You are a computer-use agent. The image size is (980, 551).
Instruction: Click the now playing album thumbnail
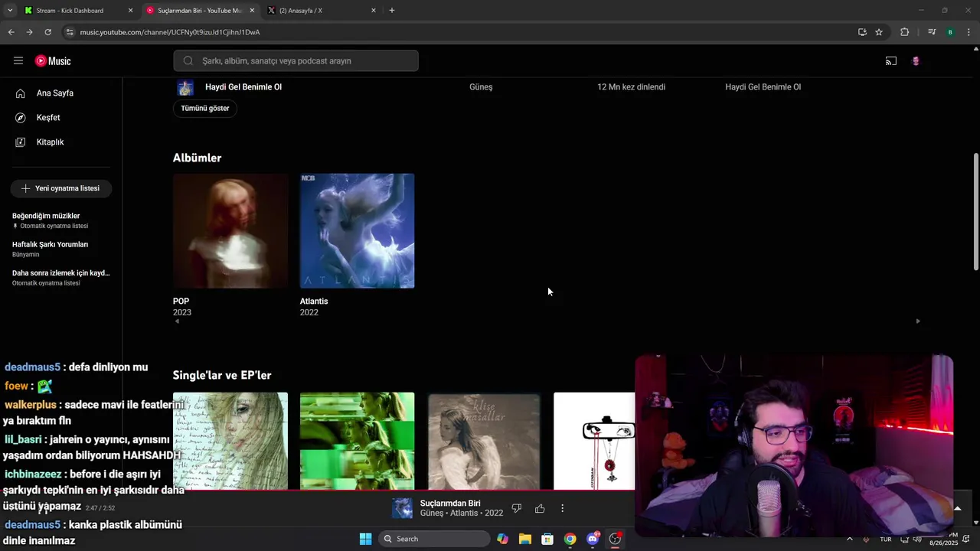click(403, 508)
